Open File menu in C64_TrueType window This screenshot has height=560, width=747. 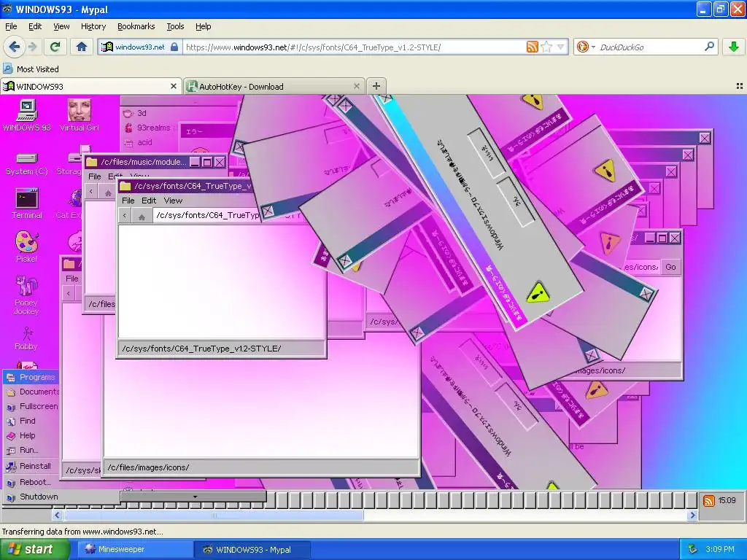[x=128, y=201]
